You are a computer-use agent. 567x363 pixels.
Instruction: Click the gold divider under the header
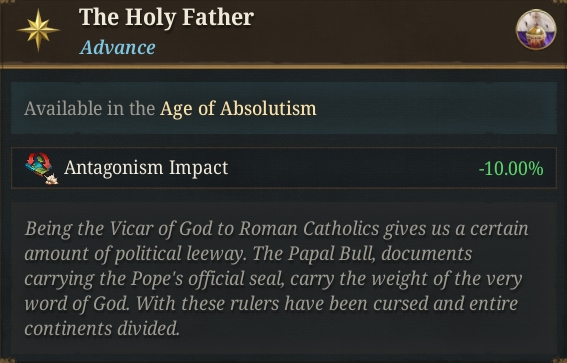coord(284,66)
